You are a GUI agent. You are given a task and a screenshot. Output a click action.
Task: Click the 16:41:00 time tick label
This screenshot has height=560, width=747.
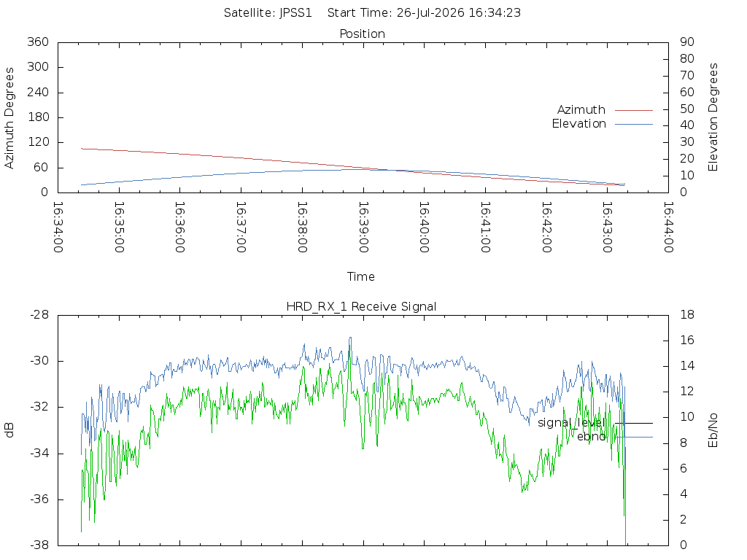[485, 227]
